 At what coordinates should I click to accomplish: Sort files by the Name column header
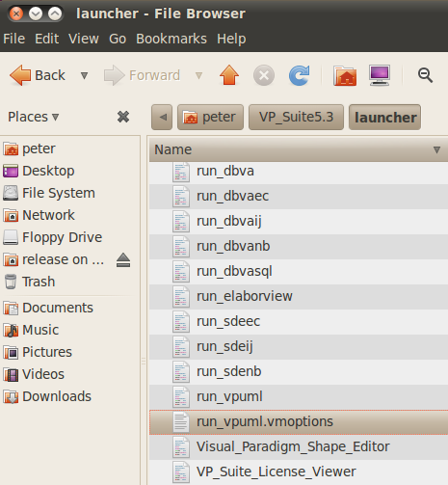[x=299, y=149]
